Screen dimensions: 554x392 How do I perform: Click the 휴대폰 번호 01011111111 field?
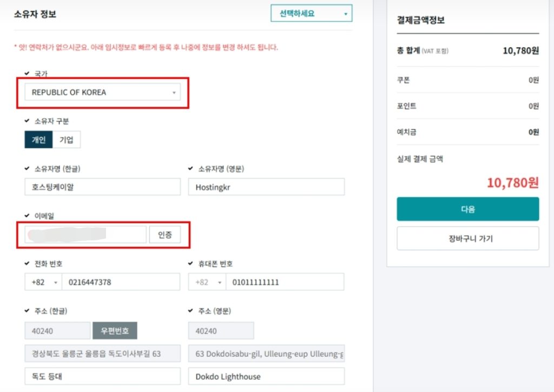tap(285, 282)
